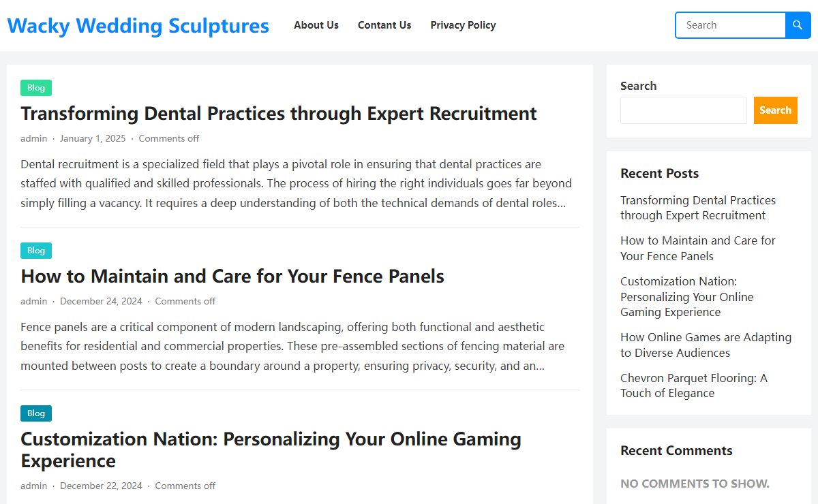Click the dark blue Blog tag above gaming post
Viewport: 818px width, 504px height.
[36, 413]
